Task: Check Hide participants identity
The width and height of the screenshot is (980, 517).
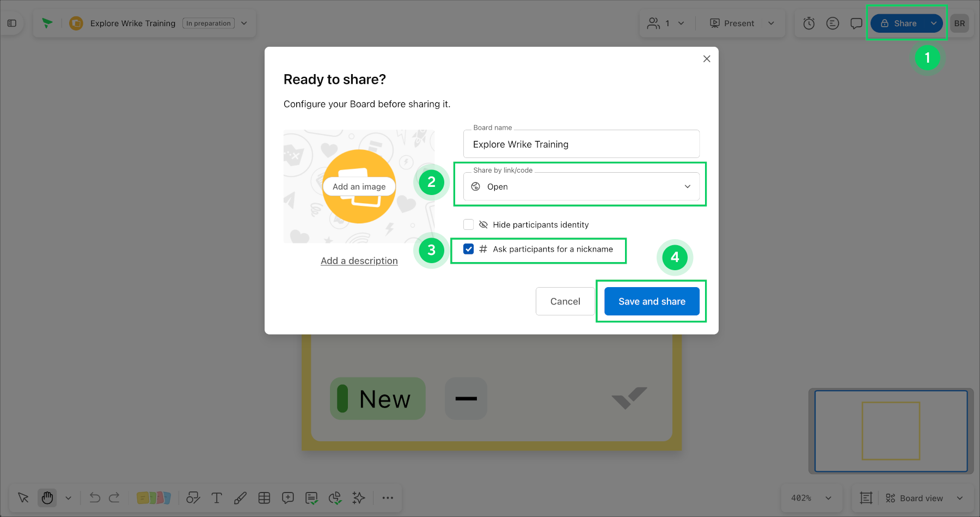Action: (468, 224)
